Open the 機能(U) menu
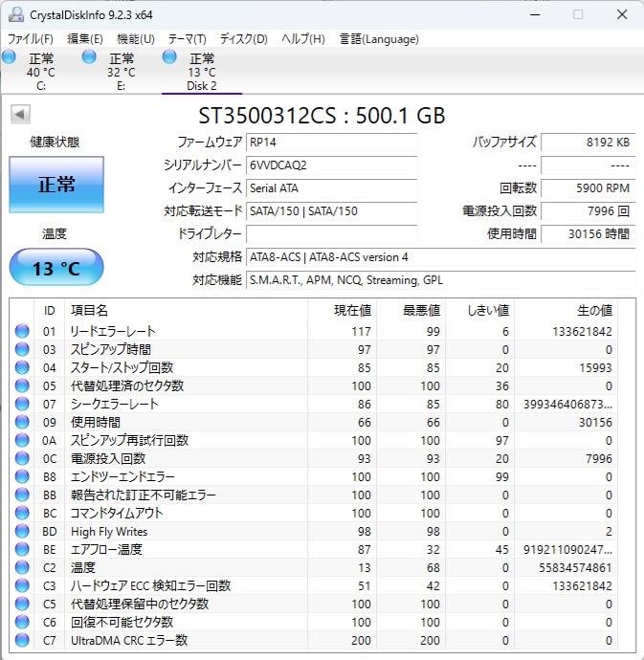This screenshot has width=644, height=660. click(136, 39)
